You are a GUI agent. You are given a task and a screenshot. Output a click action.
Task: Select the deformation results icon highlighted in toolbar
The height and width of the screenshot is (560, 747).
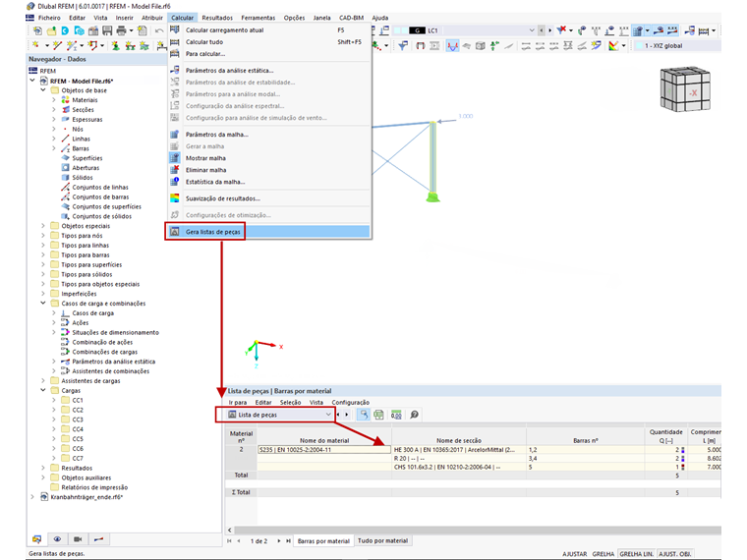452,46
